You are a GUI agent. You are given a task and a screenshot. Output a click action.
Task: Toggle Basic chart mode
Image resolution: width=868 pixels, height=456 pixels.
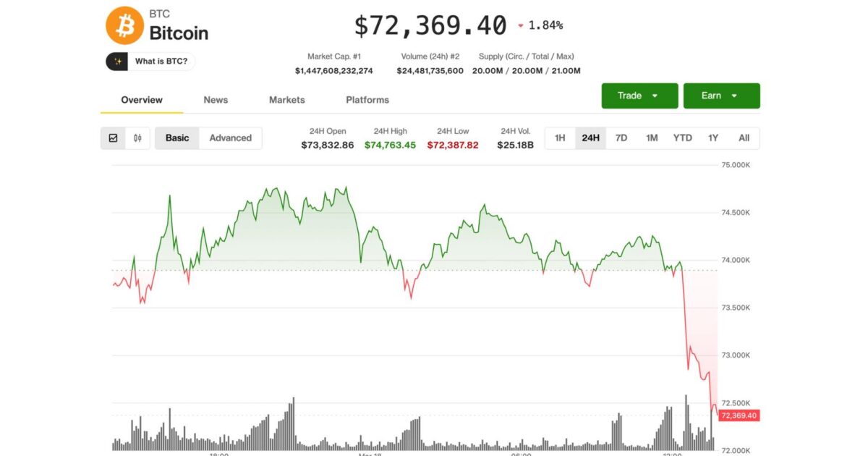pyautogui.click(x=177, y=138)
